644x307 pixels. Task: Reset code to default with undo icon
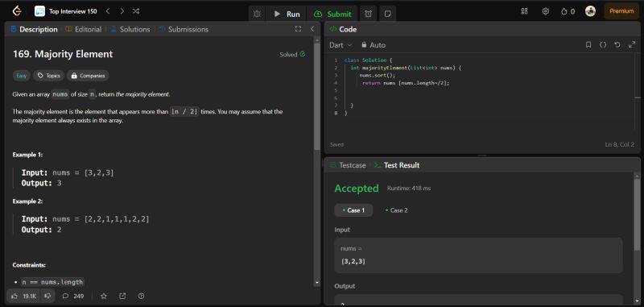617,45
